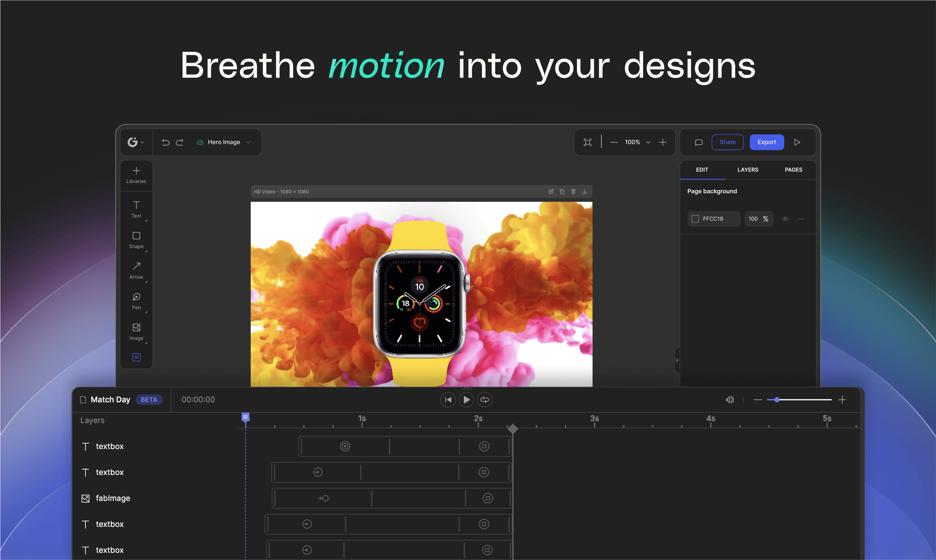Click the FFCC19 hex color field

pyautogui.click(x=714, y=219)
